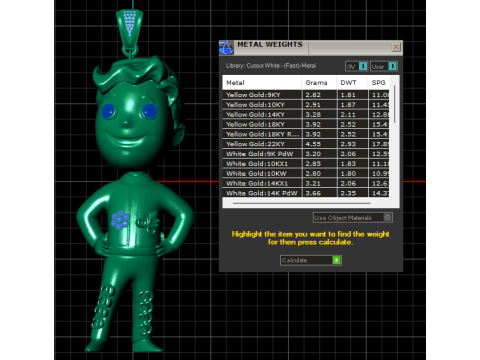Select the White Gold:9K PdW row

click(306, 154)
